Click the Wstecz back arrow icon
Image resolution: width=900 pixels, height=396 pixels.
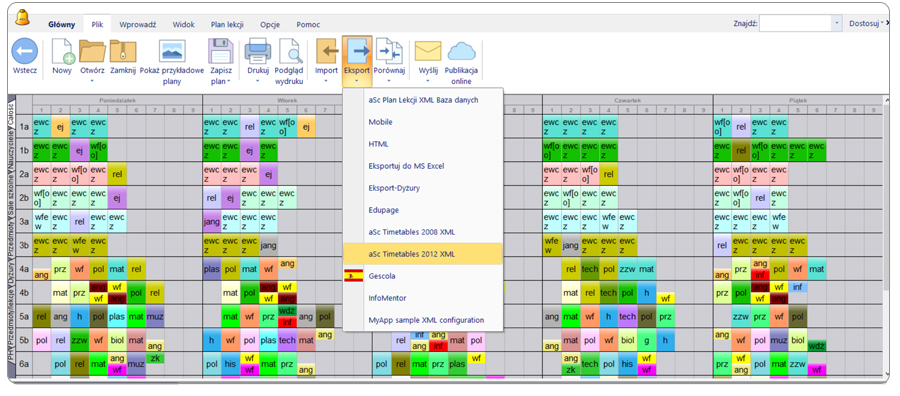(25, 51)
